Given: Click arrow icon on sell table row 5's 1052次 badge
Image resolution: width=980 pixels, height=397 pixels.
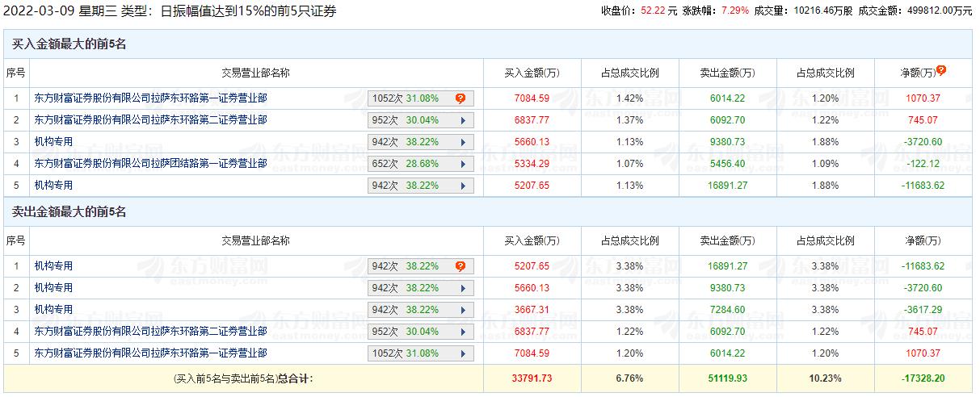Looking at the screenshot, I should (x=462, y=353).
